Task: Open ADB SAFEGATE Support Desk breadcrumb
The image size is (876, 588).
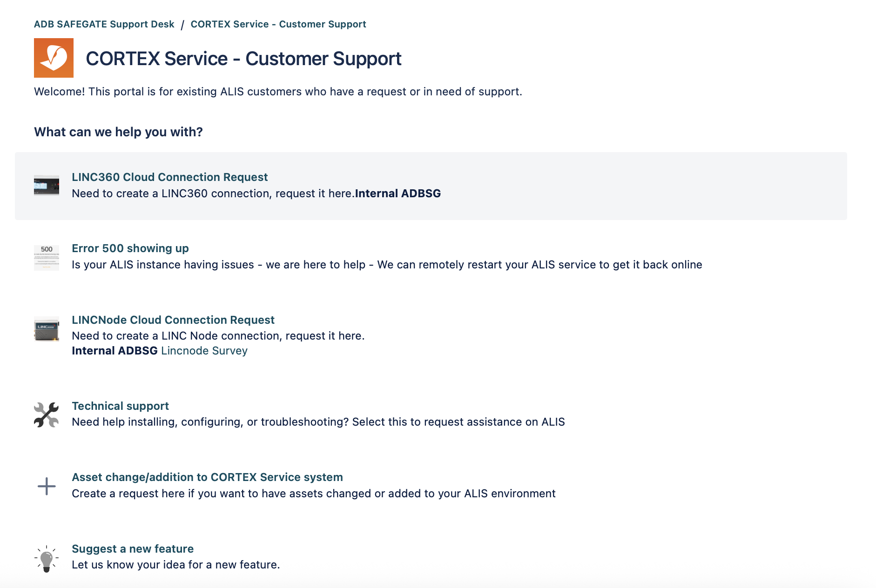Action: point(104,24)
